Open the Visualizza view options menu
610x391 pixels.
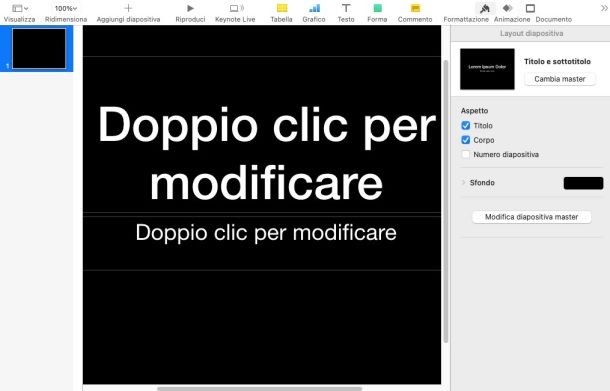tap(19, 8)
